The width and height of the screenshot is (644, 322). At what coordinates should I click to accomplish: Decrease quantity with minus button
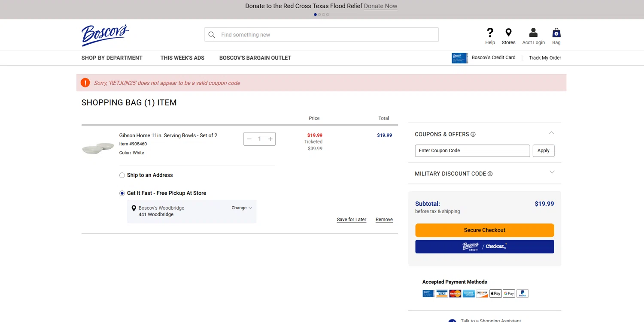tap(249, 139)
